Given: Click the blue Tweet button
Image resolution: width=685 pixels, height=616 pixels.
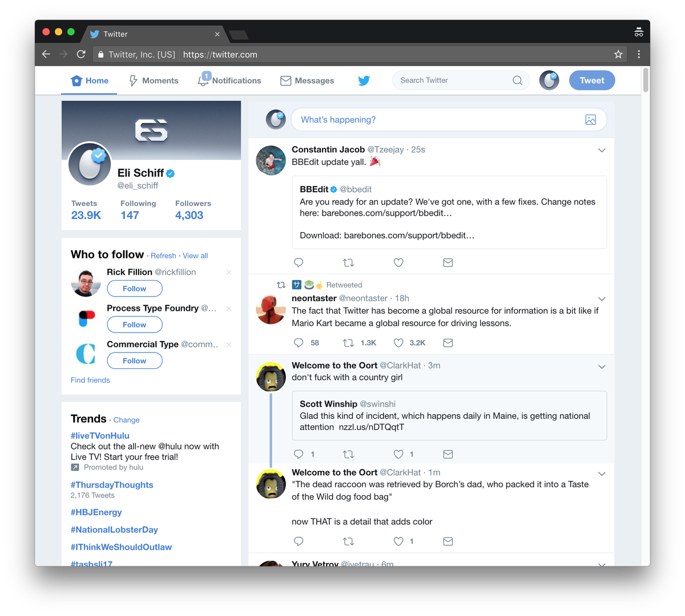Looking at the screenshot, I should (x=592, y=80).
